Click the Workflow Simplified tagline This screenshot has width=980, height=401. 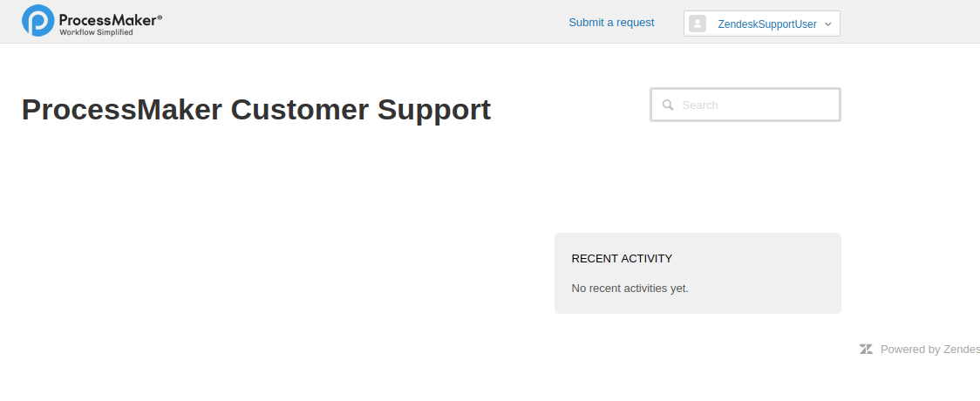pos(96,32)
